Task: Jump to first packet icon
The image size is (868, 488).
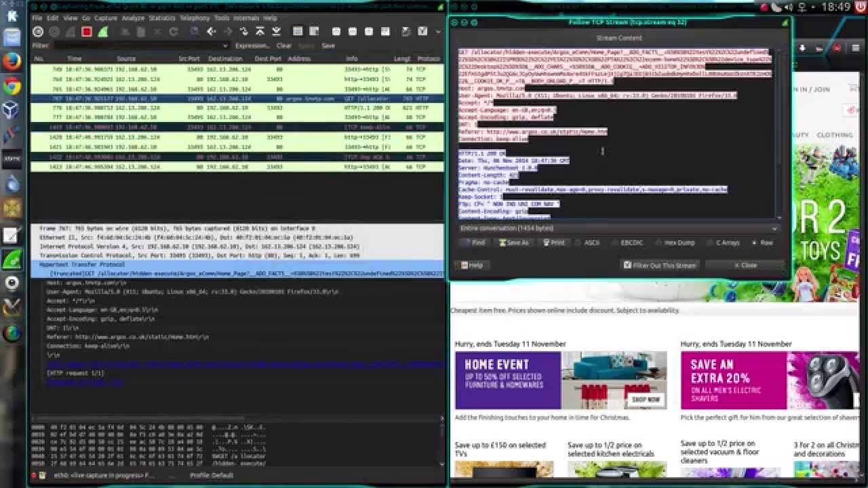Action: (x=260, y=32)
